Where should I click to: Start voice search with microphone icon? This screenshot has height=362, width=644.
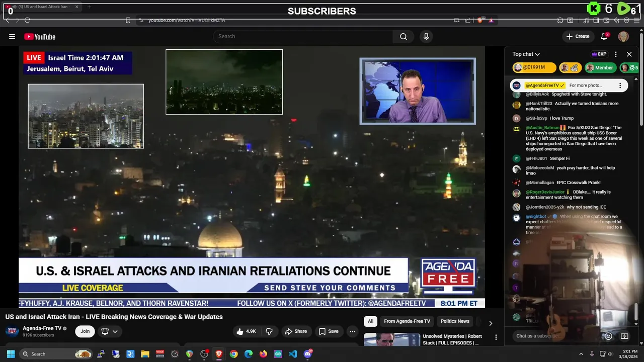(x=426, y=36)
